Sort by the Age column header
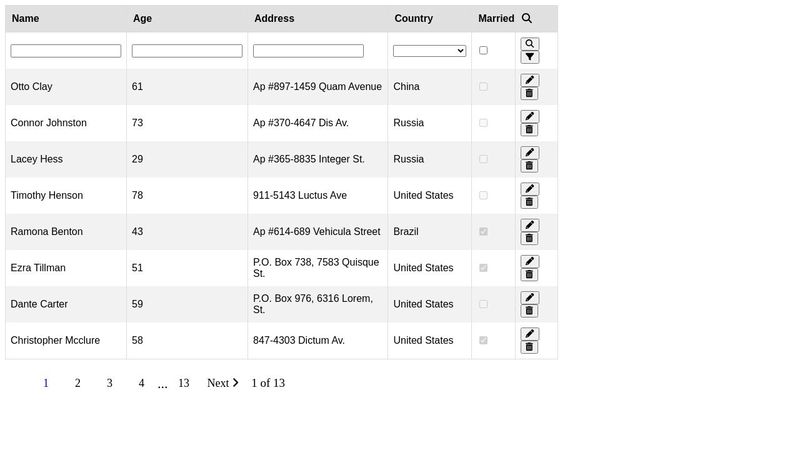This screenshot has width=800, height=450. pos(142,18)
